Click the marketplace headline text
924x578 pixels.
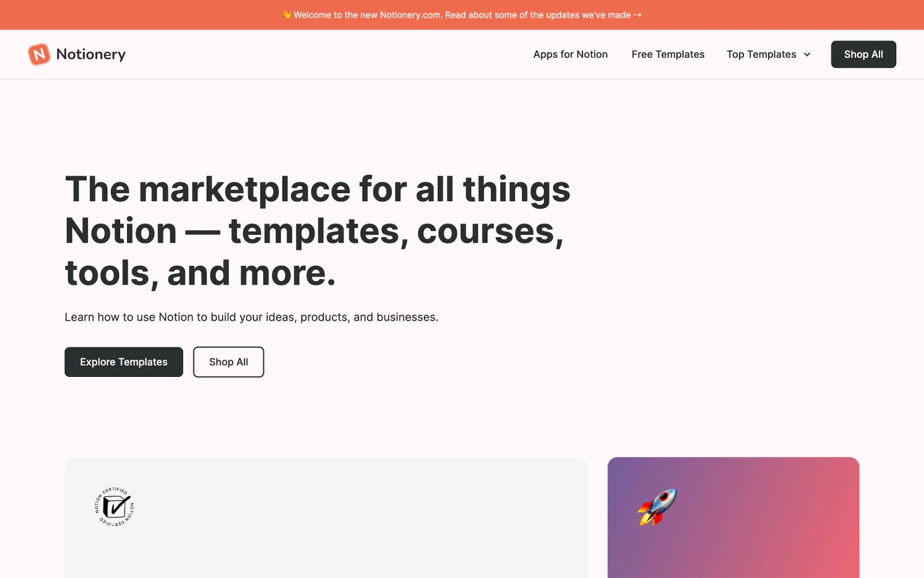(318, 231)
